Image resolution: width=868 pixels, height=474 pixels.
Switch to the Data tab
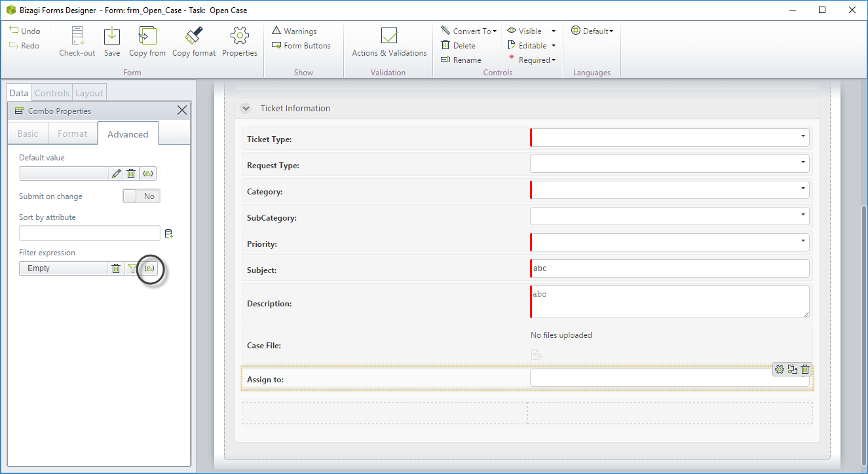[19, 93]
